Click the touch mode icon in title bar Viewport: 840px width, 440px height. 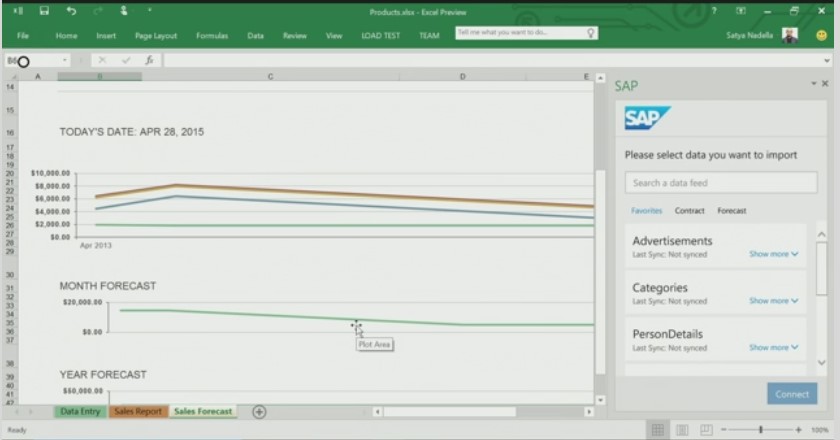pos(124,11)
